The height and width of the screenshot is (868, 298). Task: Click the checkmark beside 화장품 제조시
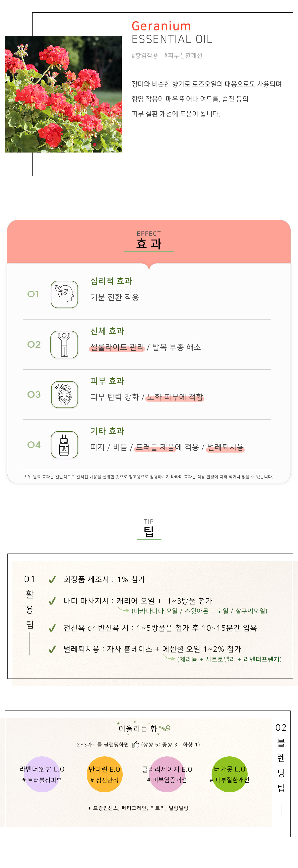pos(52,580)
